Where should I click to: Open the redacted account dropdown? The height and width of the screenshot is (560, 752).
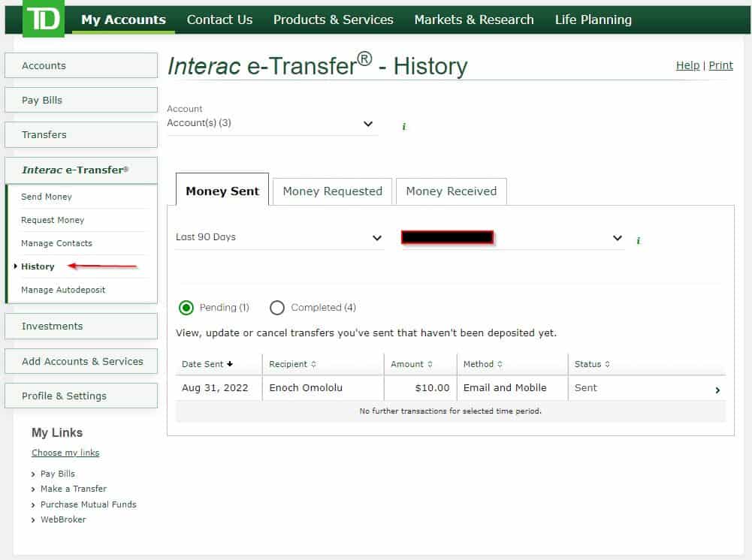(x=512, y=238)
